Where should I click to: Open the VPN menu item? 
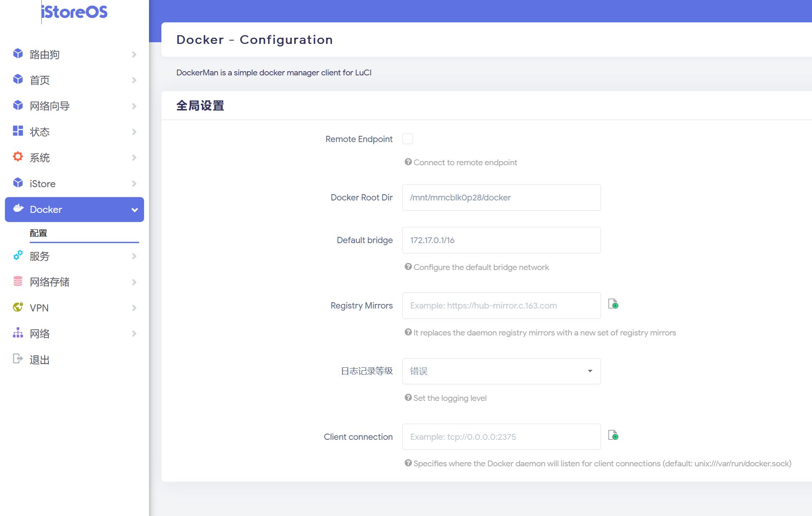tap(74, 308)
